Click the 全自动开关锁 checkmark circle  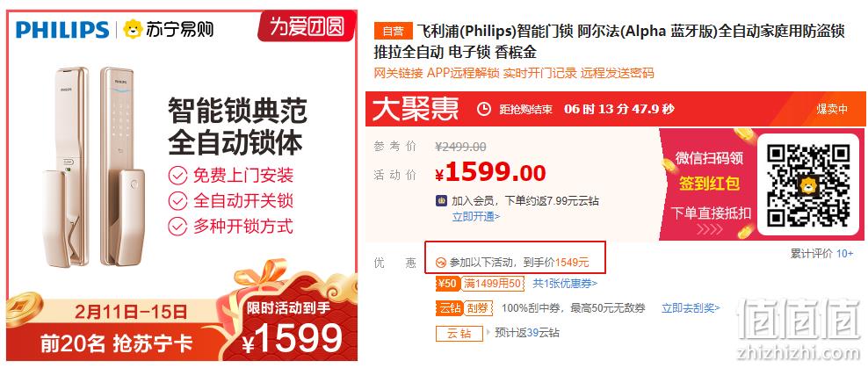click(x=177, y=201)
